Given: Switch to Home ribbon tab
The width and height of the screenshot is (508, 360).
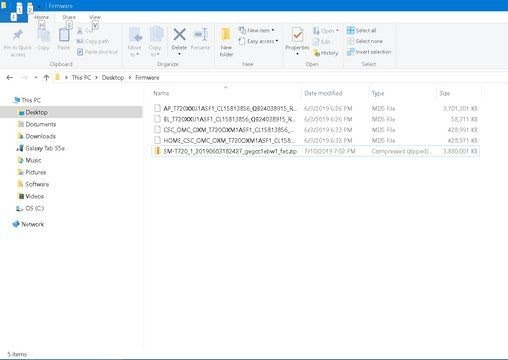Looking at the screenshot, I should click(42, 17).
